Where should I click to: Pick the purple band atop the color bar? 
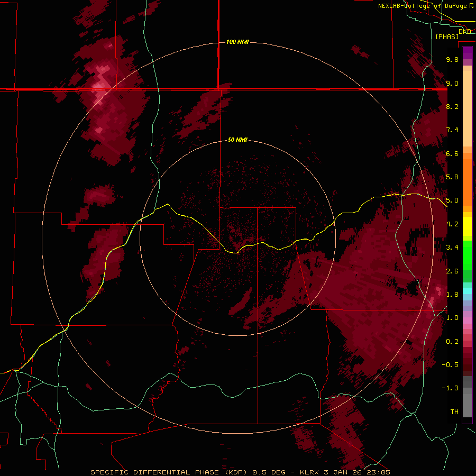(x=467, y=53)
